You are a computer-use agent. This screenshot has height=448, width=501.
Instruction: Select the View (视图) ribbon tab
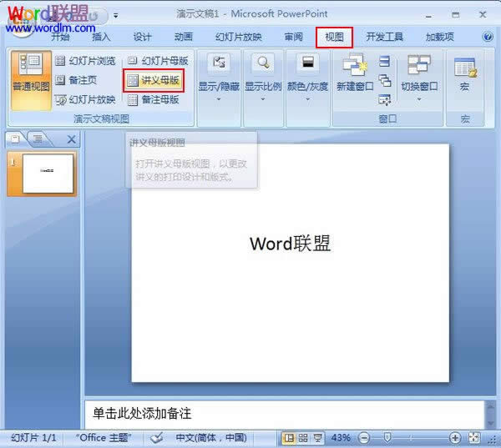pyautogui.click(x=334, y=38)
